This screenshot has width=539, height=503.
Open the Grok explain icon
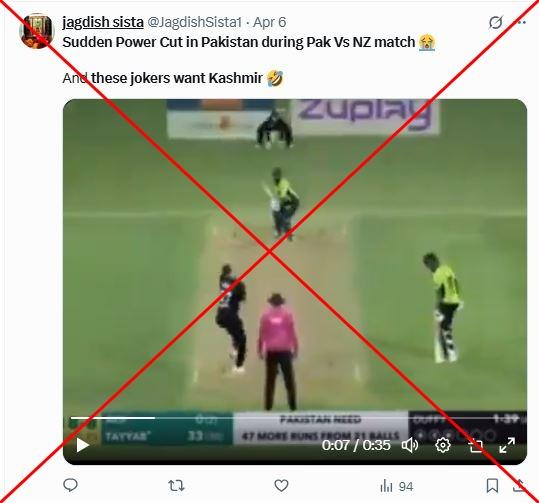click(x=495, y=23)
